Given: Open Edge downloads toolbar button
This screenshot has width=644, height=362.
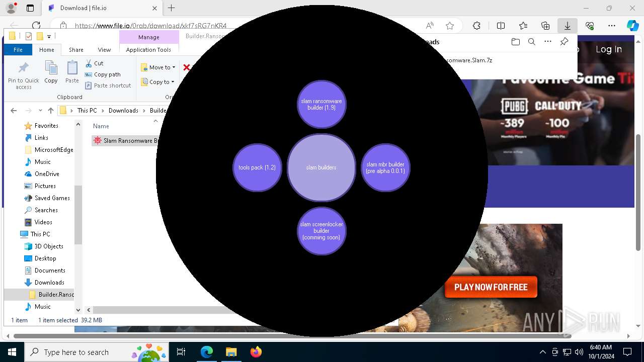Looking at the screenshot, I should tap(568, 26).
